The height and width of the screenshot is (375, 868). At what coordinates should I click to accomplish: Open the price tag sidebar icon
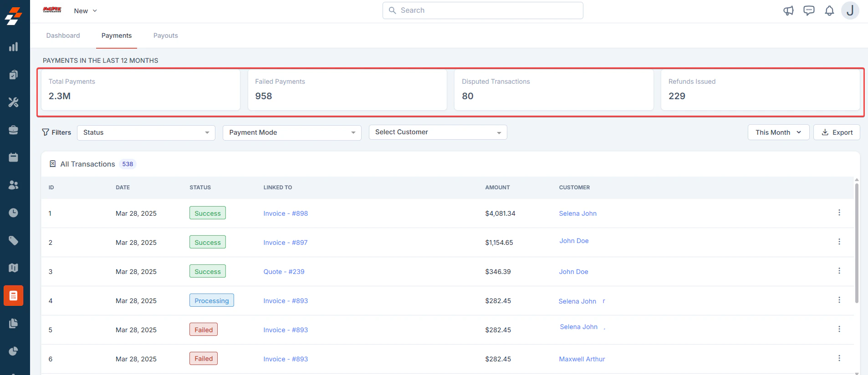coord(14,240)
